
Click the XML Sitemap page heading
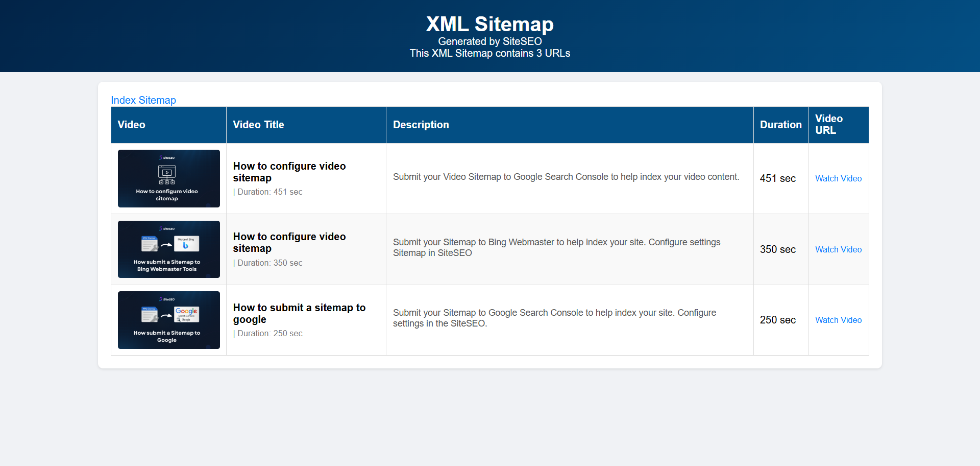click(x=490, y=24)
